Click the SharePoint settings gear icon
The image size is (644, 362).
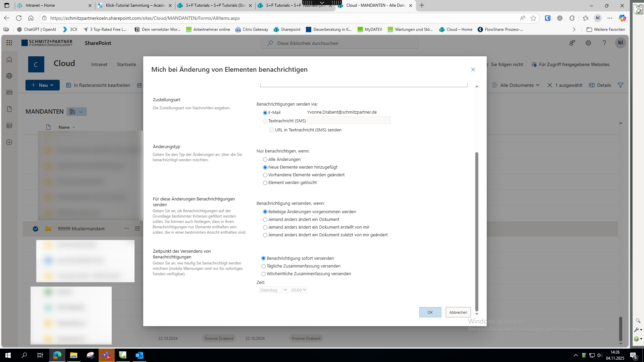click(x=588, y=43)
